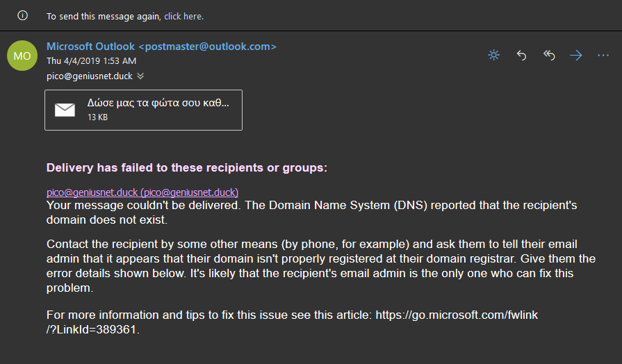Screen dimensions: 622x364
Task: Click the 'To send this message again' notice
Action: tap(104, 16)
